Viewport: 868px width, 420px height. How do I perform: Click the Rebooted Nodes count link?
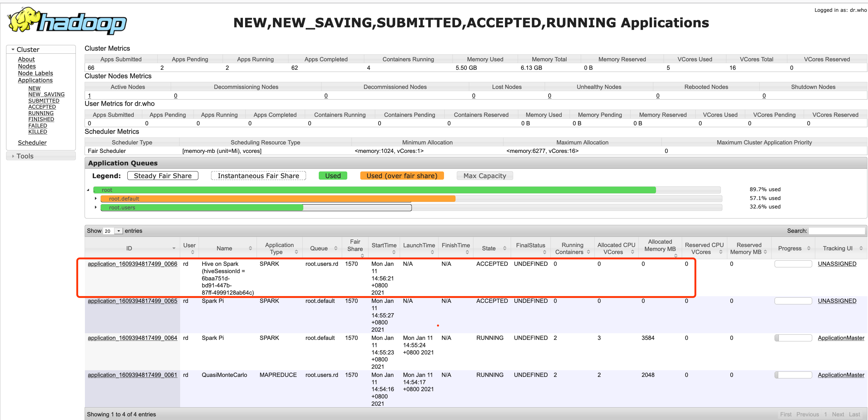[658, 96]
